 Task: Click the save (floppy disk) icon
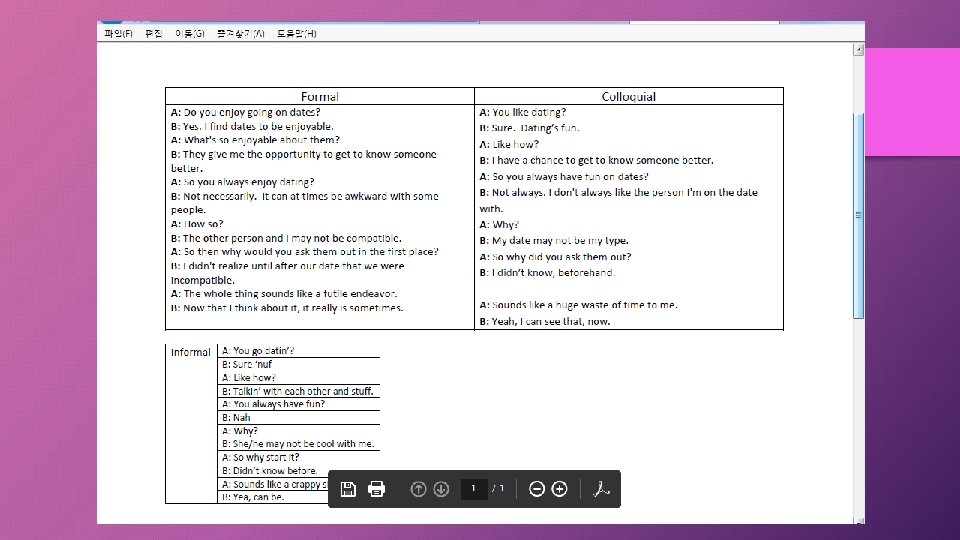pyautogui.click(x=348, y=489)
